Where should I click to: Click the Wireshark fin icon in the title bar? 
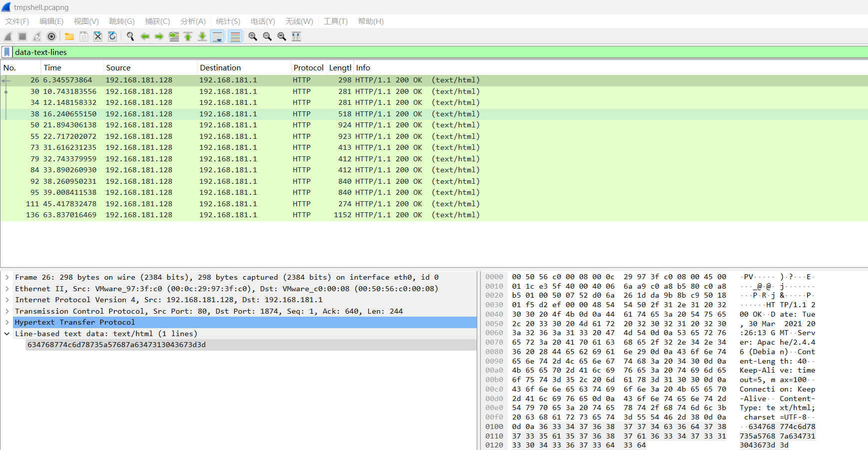tap(6, 7)
